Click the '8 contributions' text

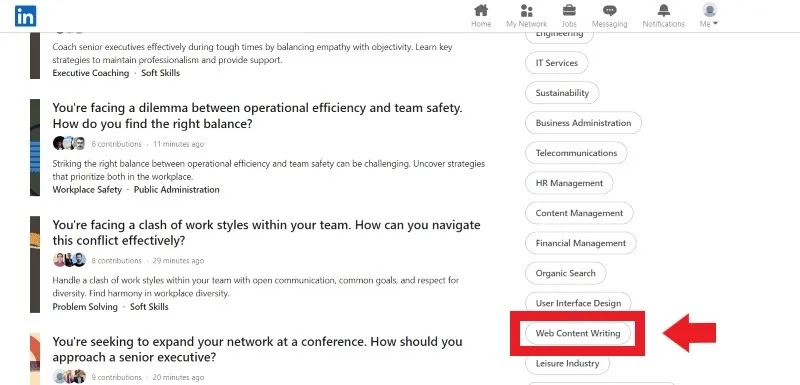coord(116,261)
